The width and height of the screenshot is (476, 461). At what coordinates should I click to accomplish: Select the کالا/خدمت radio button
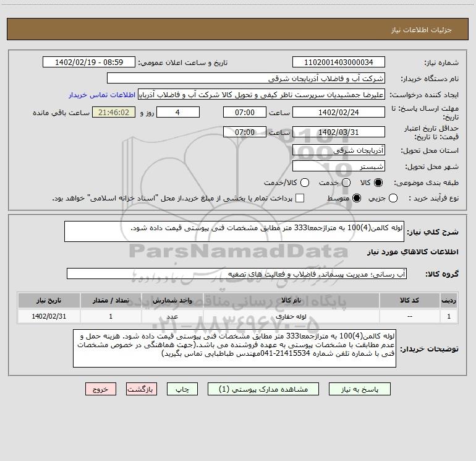(305, 183)
